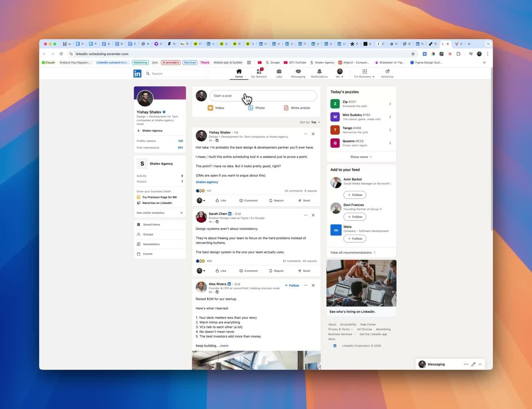
Task: Click the browser reload button
Action: pyautogui.click(x=61, y=54)
